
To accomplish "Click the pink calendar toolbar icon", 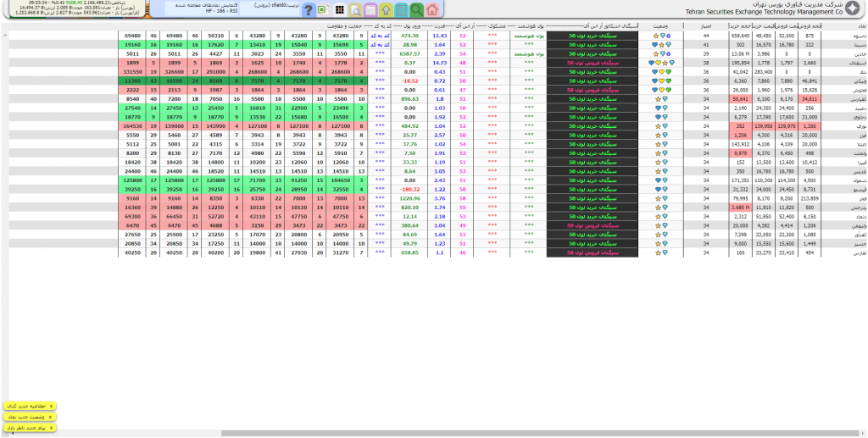I will pos(370,10).
